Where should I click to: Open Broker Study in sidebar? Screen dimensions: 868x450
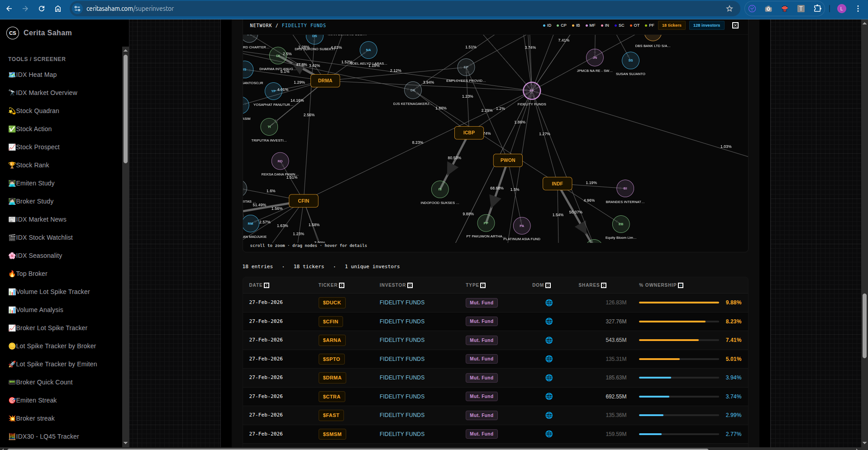(x=34, y=202)
